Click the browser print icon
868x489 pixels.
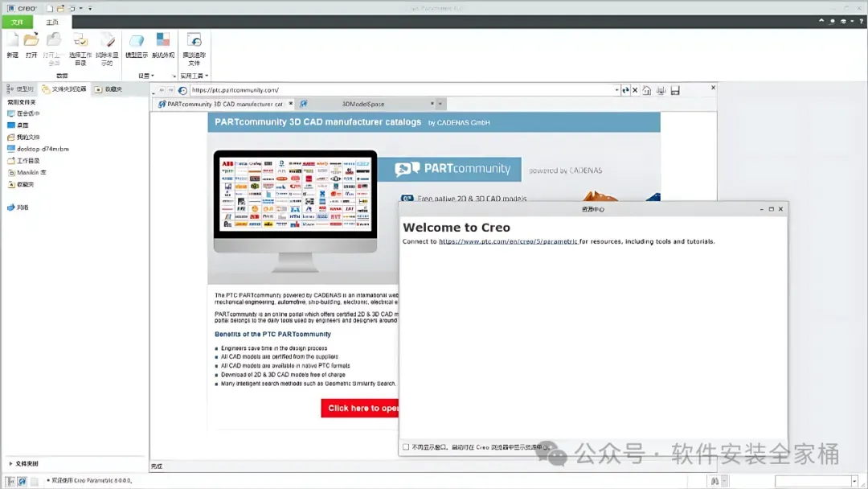pyautogui.click(x=661, y=90)
